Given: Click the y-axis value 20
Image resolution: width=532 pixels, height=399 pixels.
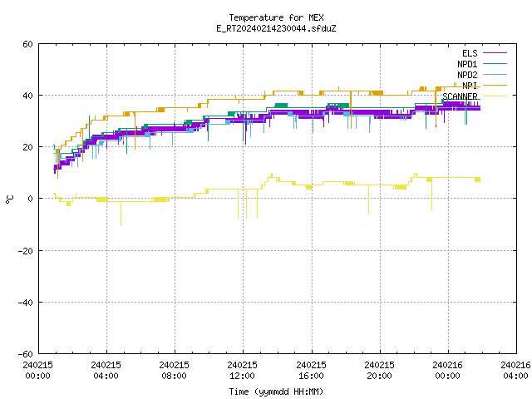Looking at the screenshot, I should tap(27, 147).
